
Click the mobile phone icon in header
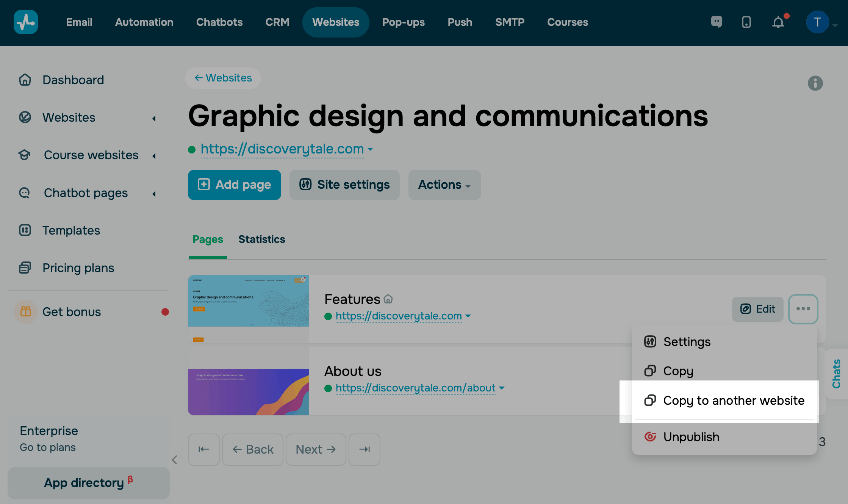[746, 22]
